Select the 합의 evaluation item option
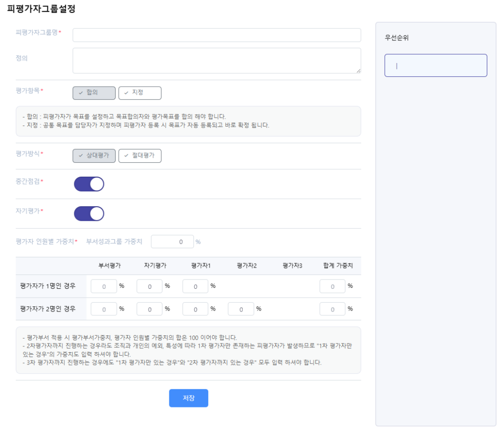 [94, 93]
